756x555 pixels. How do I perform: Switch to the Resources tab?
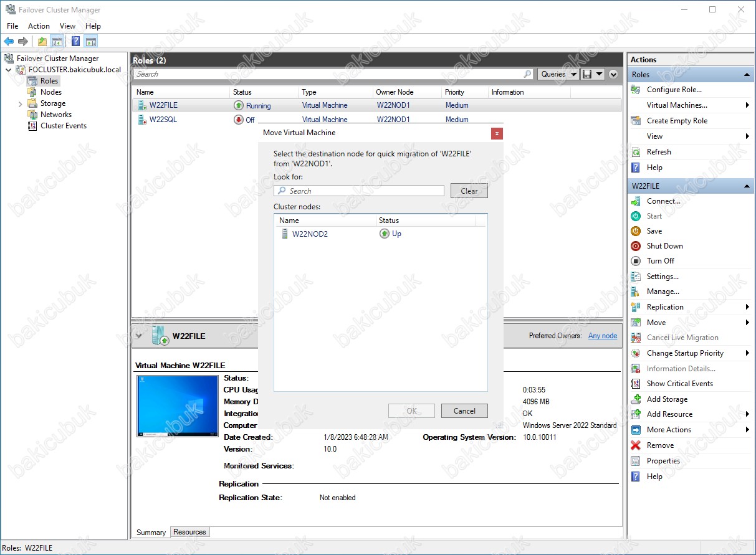[x=189, y=532]
